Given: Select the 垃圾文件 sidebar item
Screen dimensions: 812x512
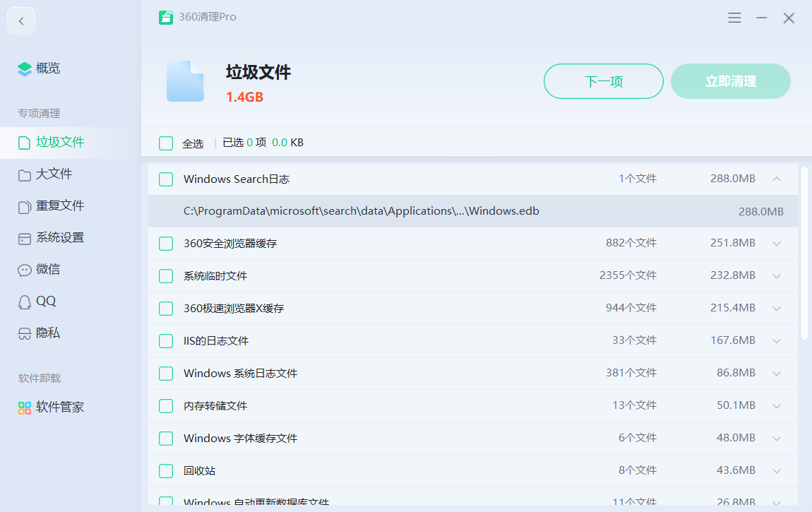Looking at the screenshot, I should 60,142.
